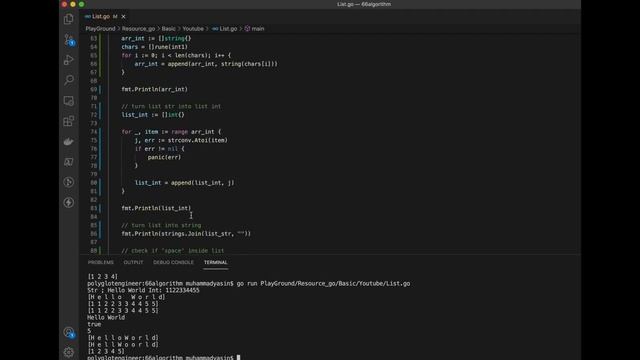Click the 'for _, item := range arr_int' line
Screen dimensions: 640x360
(171, 131)
